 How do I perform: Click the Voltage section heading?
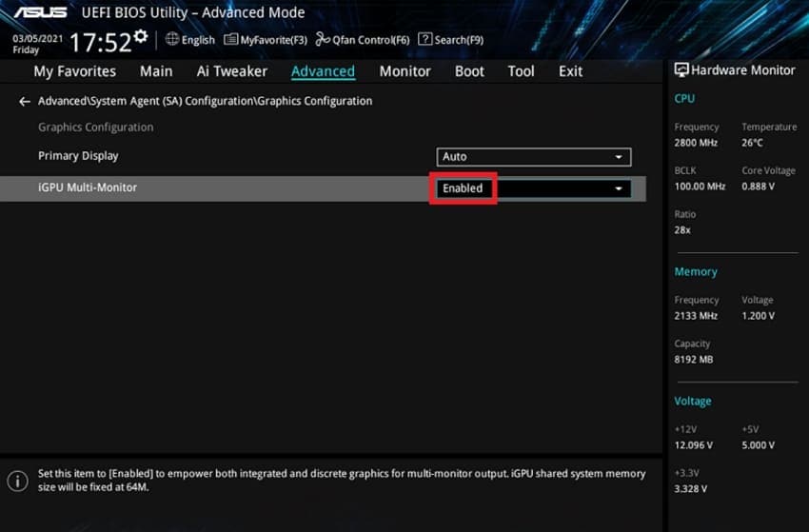693,401
